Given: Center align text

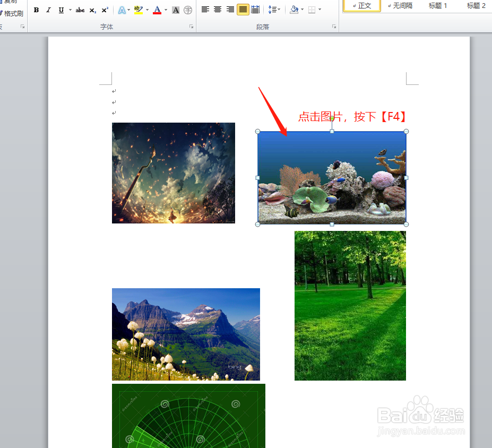Looking at the screenshot, I should click(x=218, y=10).
